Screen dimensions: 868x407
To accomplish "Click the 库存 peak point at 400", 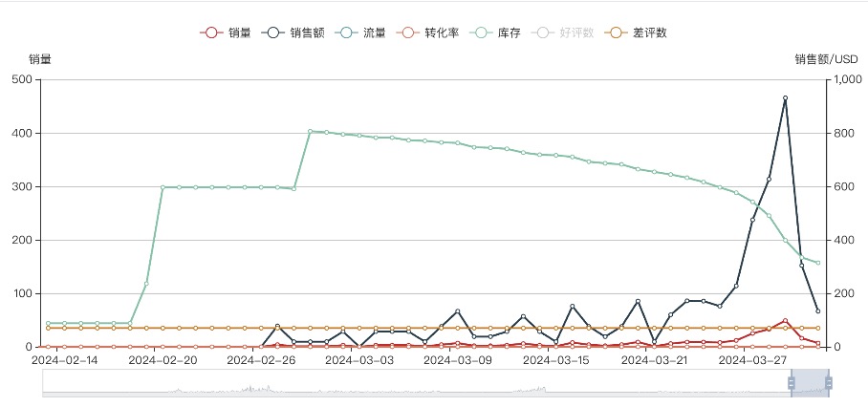I will click(x=310, y=131).
